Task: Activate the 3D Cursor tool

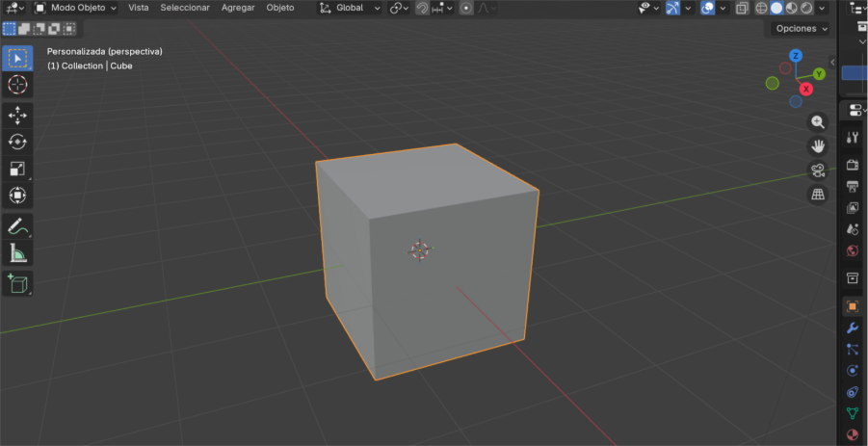Action: (17, 85)
